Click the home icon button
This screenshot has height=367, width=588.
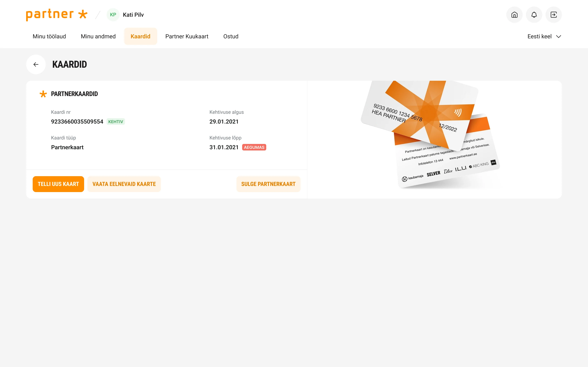[514, 15]
